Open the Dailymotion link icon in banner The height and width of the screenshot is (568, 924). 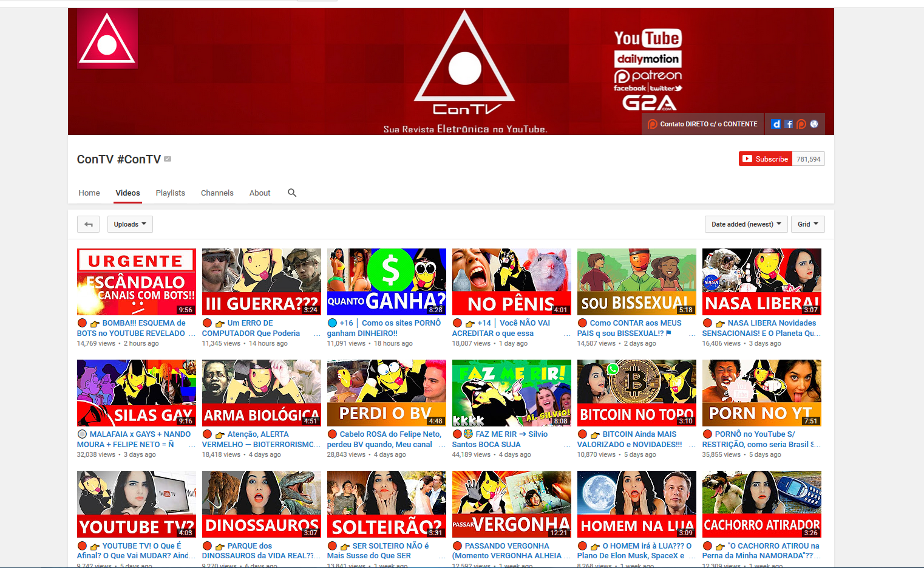776,124
